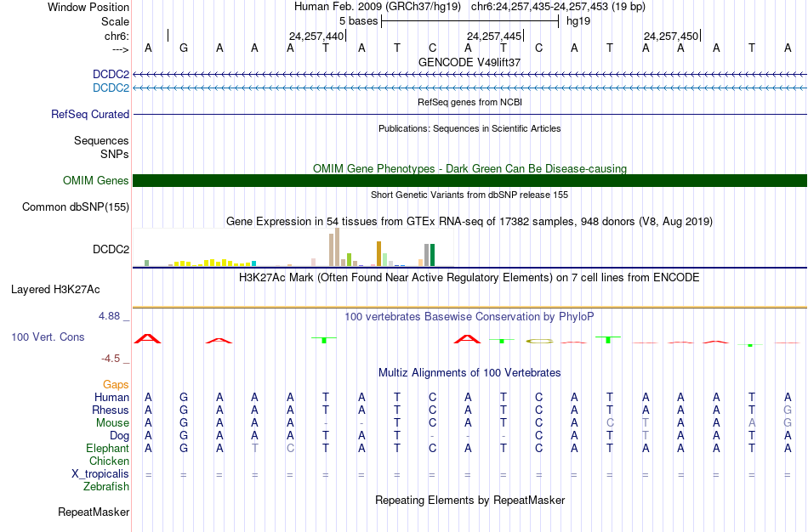Click 'Short Genetic Variants from dbSNP release 155'
This screenshot has width=808, height=532.
point(469,195)
